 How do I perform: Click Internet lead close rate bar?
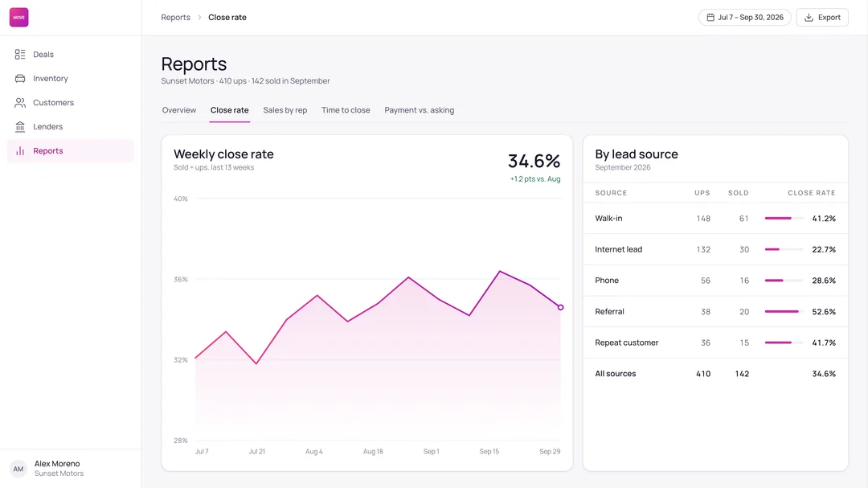(784, 249)
